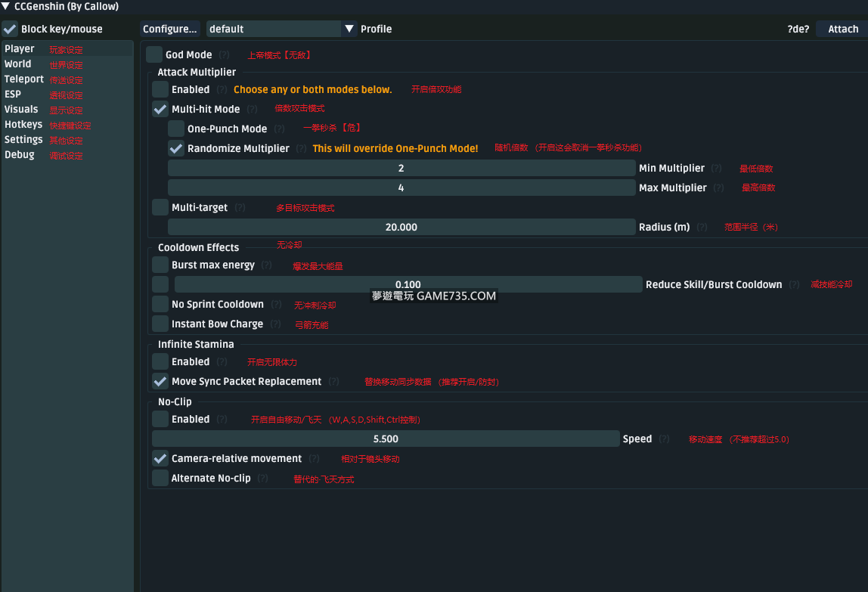868x592 pixels.
Task: Toggle Block key/mouse checkbox
Action: pos(10,29)
